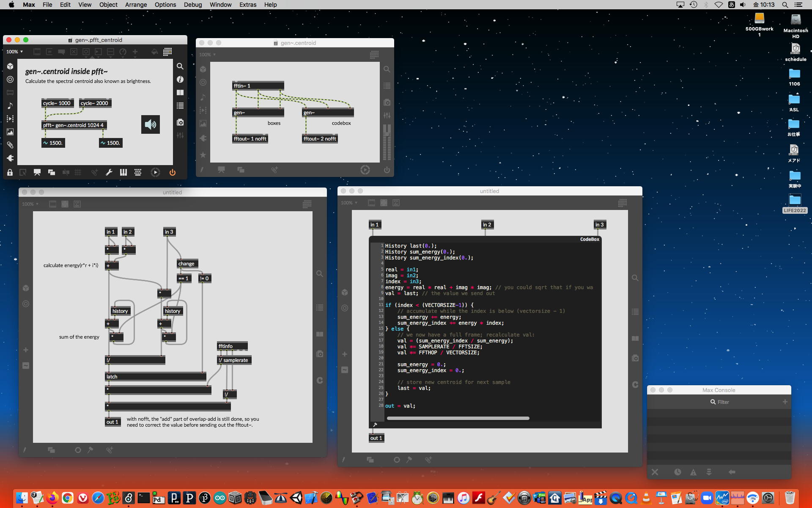Show the piano keyboard icon in bottom toolbar
This screenshot has width=812, height=508.
click(x=123, y=172)
